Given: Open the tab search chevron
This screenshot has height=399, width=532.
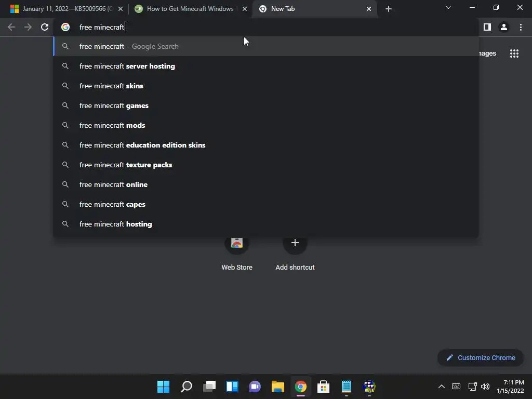Looking at the screenshot, I should pyautogui.click(x=448, y=7).
